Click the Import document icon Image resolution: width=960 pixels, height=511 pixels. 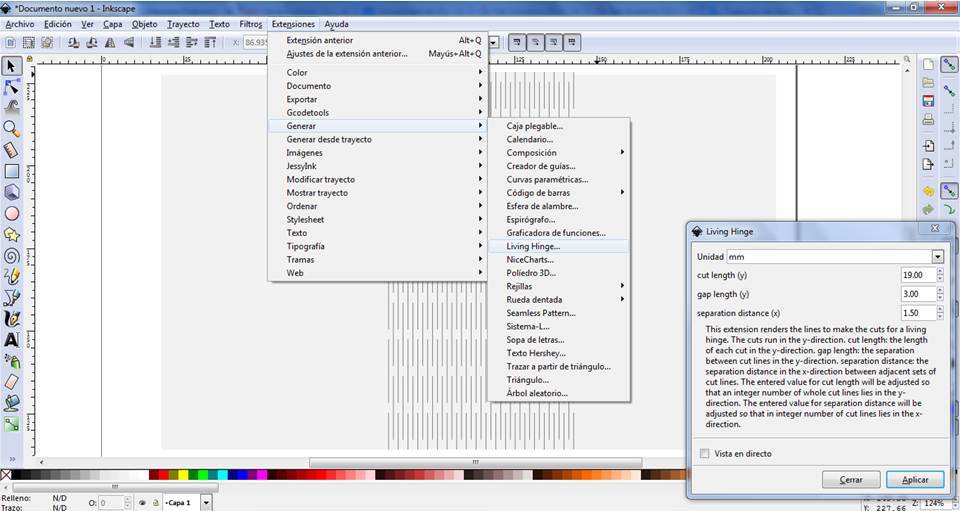tap(928, 146)
